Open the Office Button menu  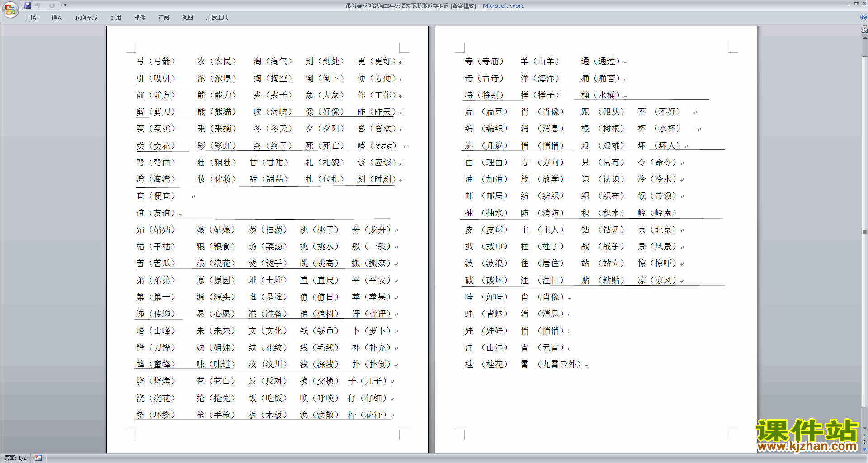pyautogui.click(x=10, y=9)
